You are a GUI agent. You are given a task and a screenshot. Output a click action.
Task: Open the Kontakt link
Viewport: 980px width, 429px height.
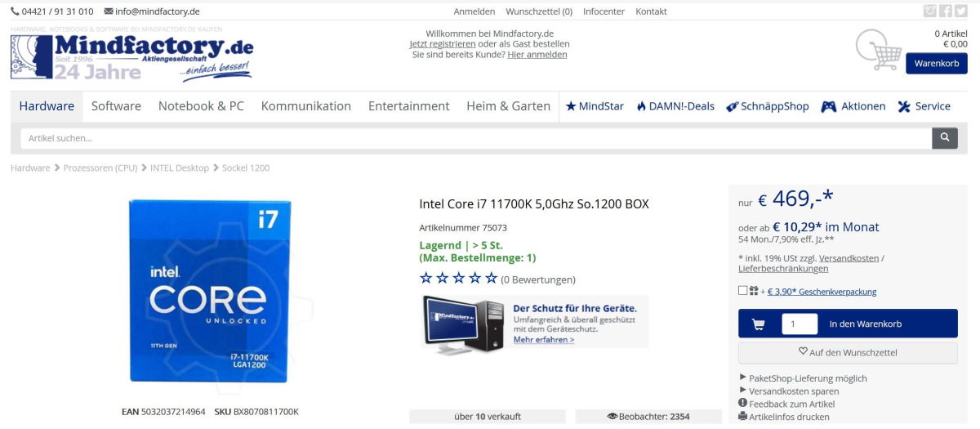(652, 11)
